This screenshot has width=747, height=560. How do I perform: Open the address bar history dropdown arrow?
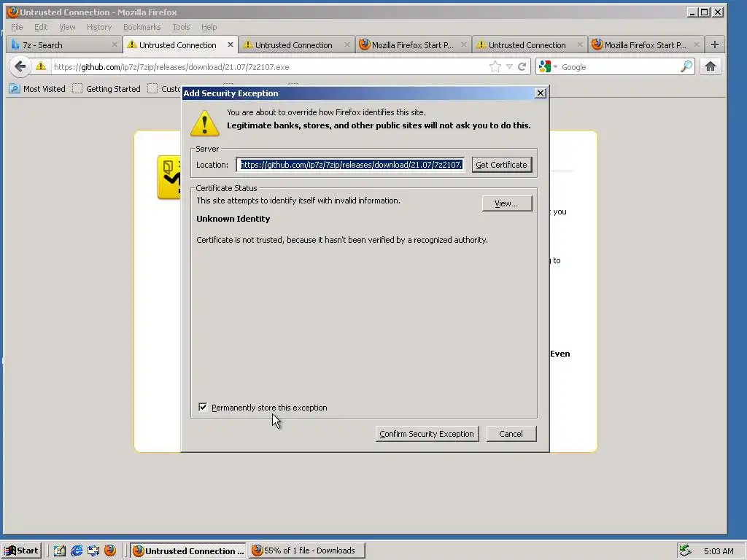tap(509, 67)
